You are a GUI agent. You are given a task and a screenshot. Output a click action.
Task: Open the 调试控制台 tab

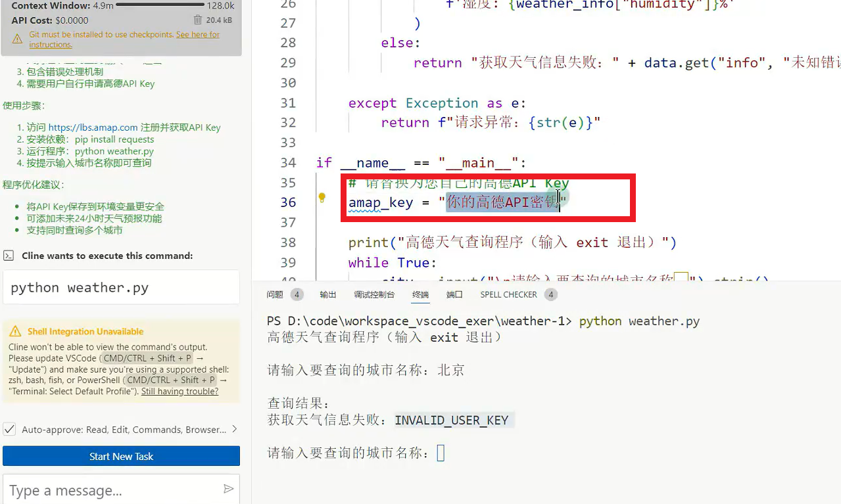[374, 294]
